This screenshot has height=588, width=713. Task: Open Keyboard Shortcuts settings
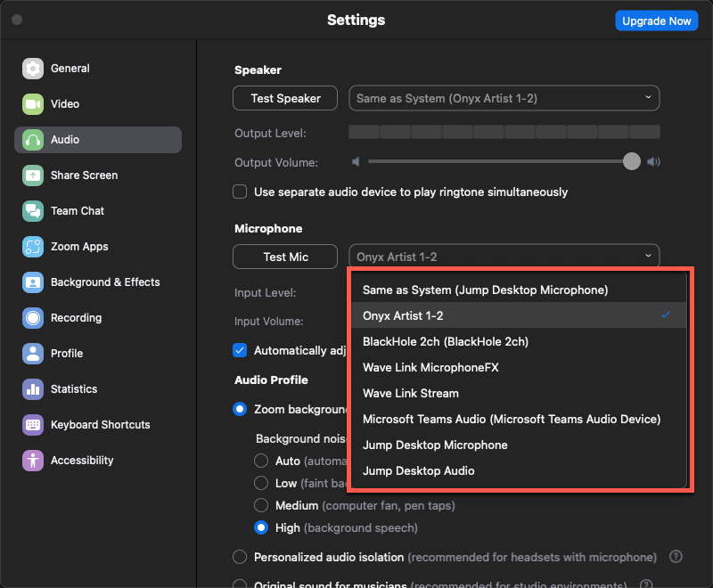pos(98,425)
